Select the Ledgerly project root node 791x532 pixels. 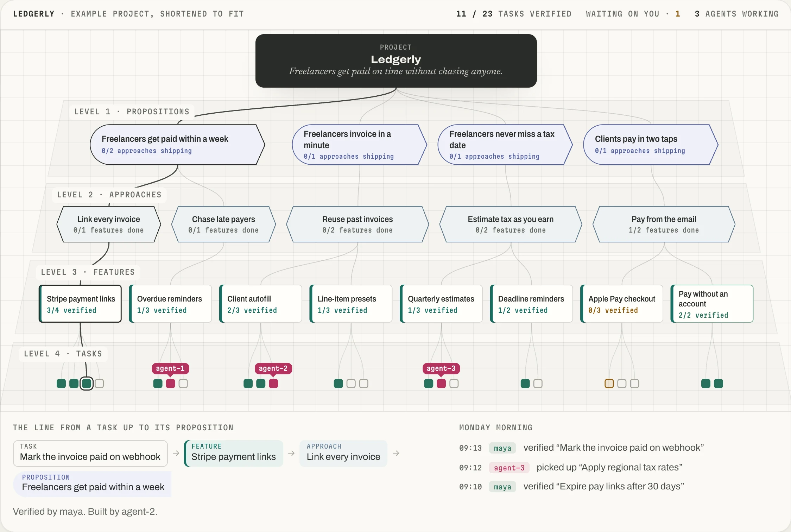[396, 61]
